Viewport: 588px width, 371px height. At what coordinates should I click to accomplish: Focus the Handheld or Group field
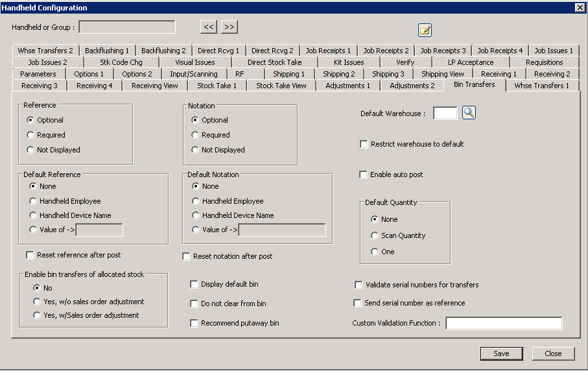coord(127,27)
